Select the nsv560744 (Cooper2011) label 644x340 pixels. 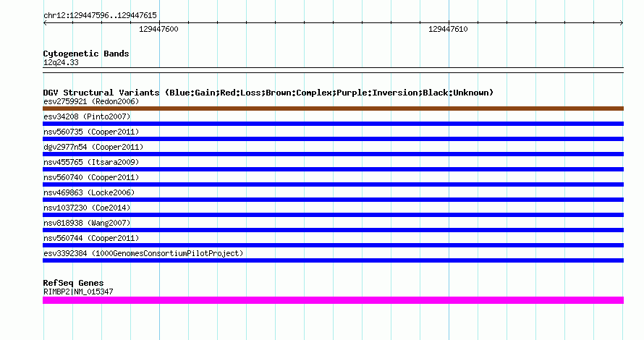[91, 238]
